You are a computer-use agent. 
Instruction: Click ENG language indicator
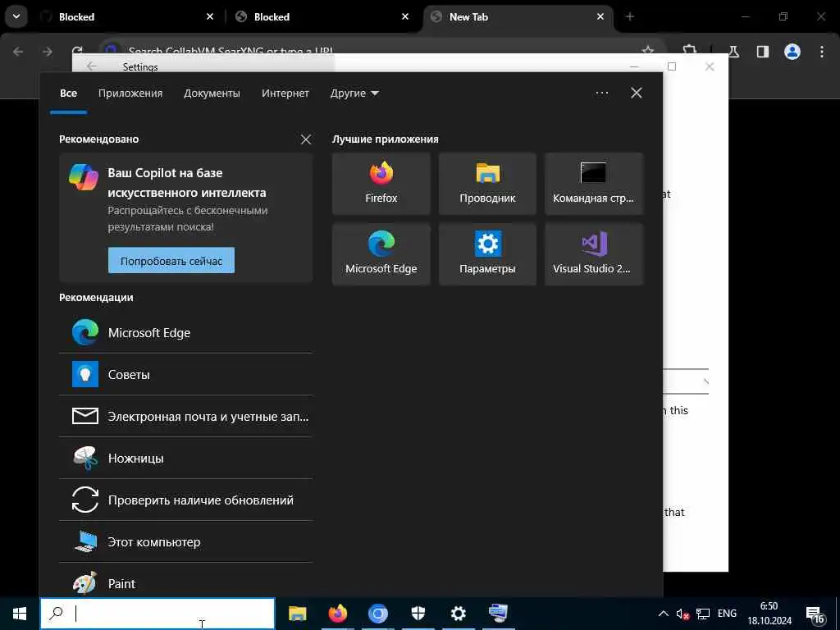tap(727, 614)
